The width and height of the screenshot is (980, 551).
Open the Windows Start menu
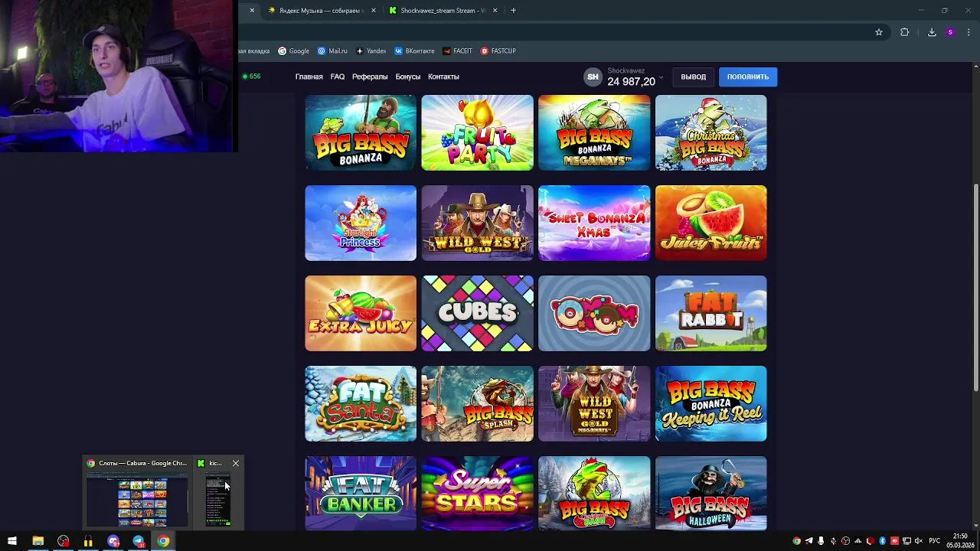(x=12, y=541)
